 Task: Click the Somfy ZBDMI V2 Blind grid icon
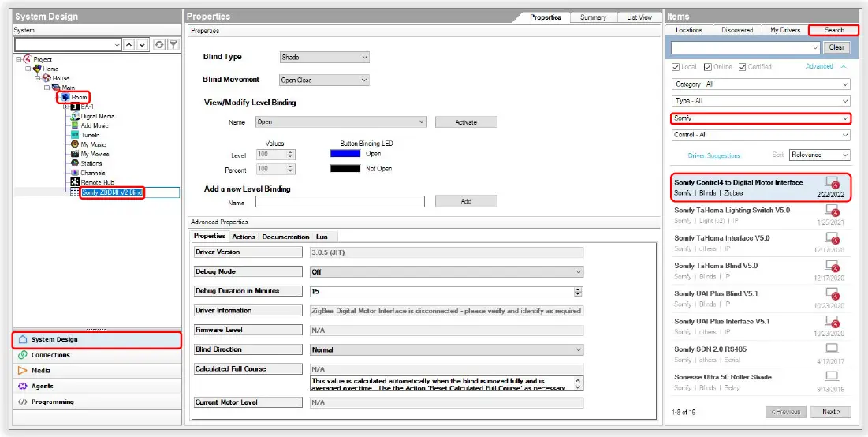tap(75, 192)
